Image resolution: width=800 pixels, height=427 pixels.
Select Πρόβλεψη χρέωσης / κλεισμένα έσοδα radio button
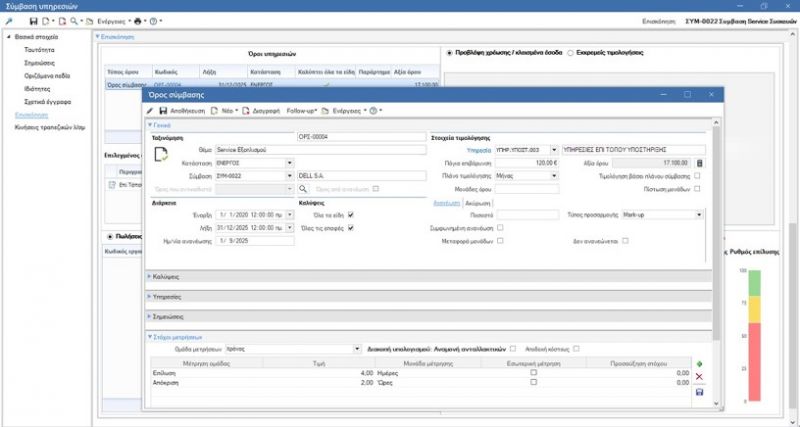(449, 53)
